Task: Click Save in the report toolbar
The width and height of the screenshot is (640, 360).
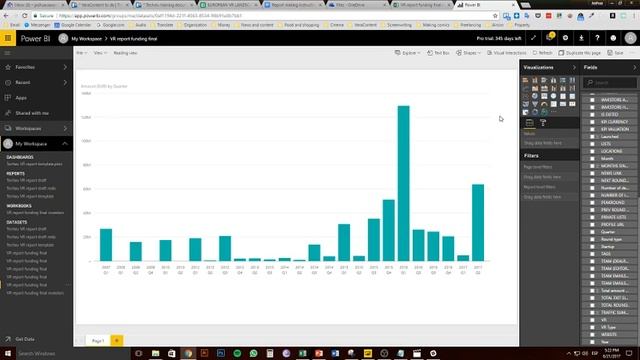Action: tap(616, 53)
